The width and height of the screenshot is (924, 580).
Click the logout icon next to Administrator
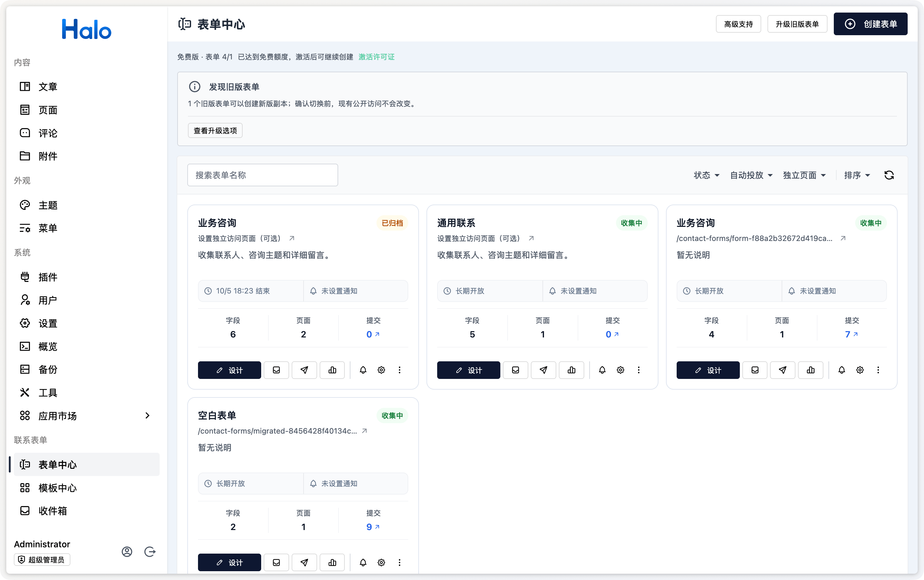150,551
